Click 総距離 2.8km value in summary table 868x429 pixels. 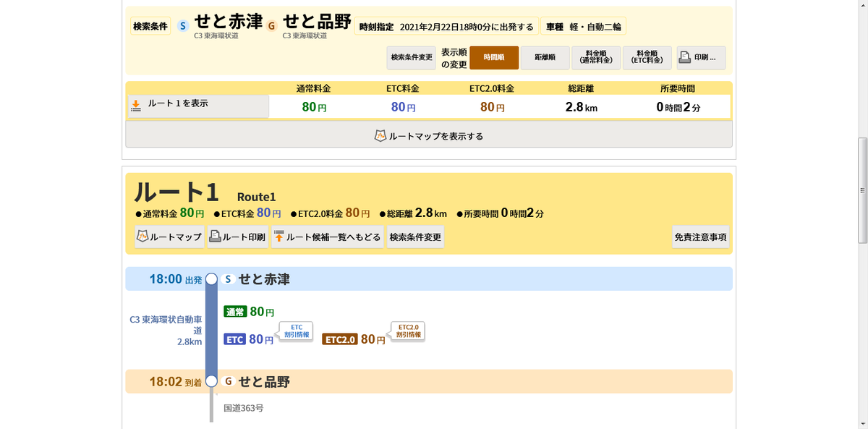582,107
